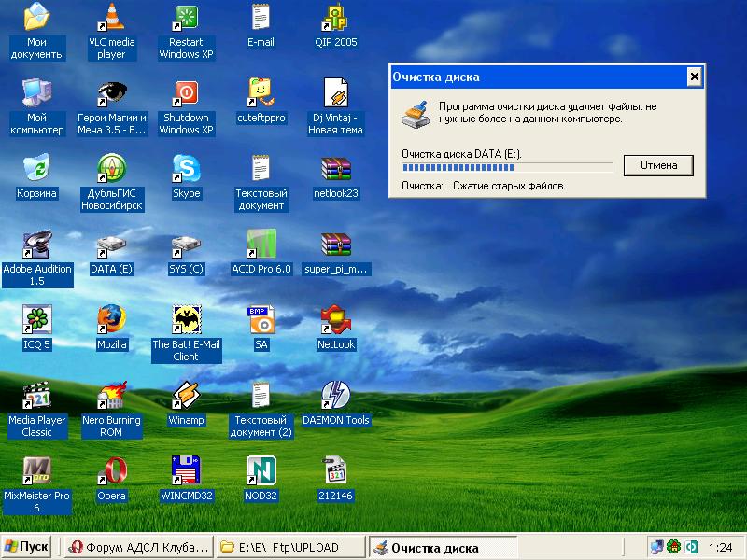Viewport: 747px width, 560px height.
Task: Select the netlook23 archive icon
Action: [x=336, y=168]
